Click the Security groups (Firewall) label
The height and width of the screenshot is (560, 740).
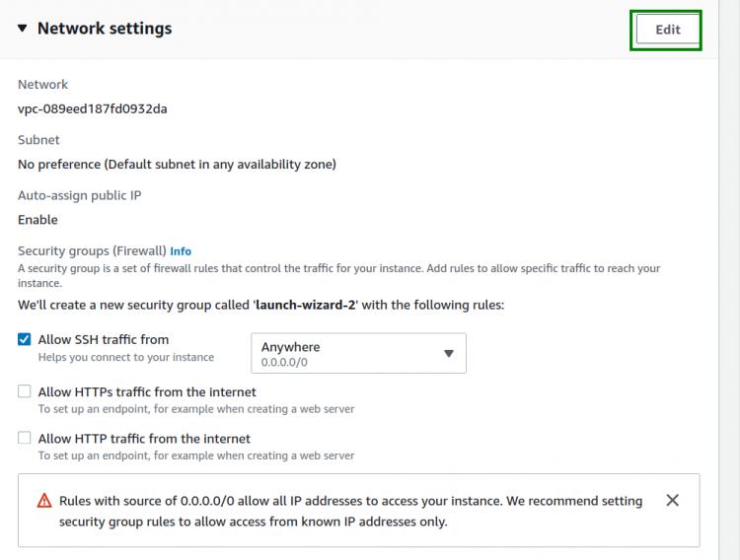92,250
